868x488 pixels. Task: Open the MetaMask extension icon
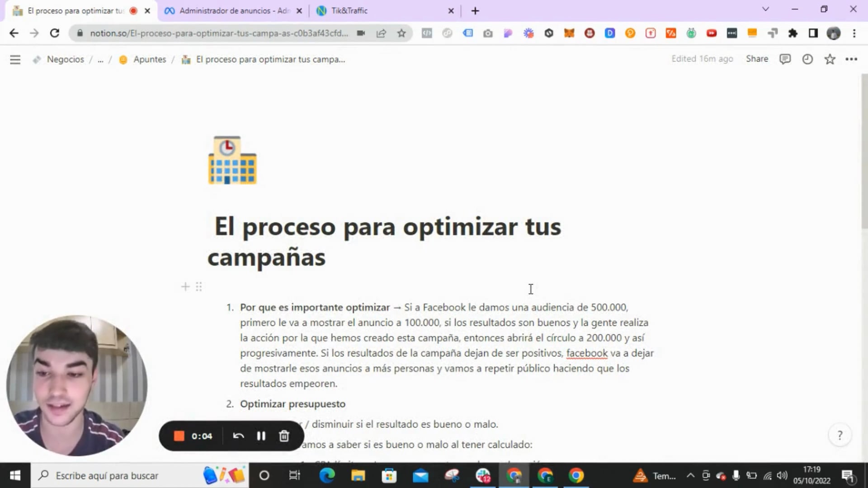pos(569,33)
